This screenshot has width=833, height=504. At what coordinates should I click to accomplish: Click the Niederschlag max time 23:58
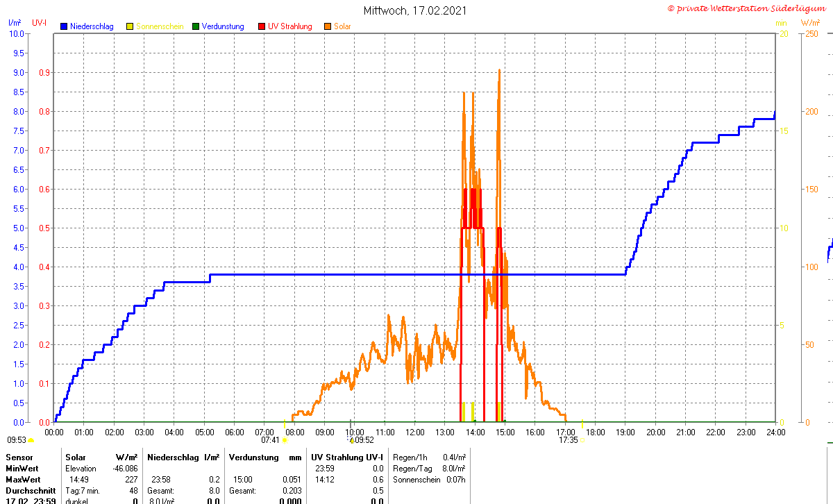pos(161,480)
